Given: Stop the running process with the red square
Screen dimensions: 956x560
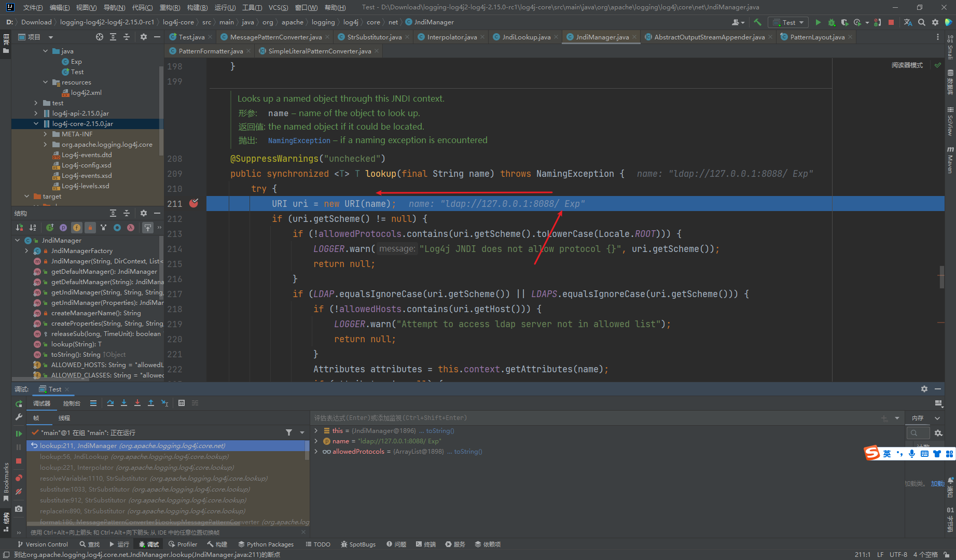Looking at the screenshot, I should (891, 22).
